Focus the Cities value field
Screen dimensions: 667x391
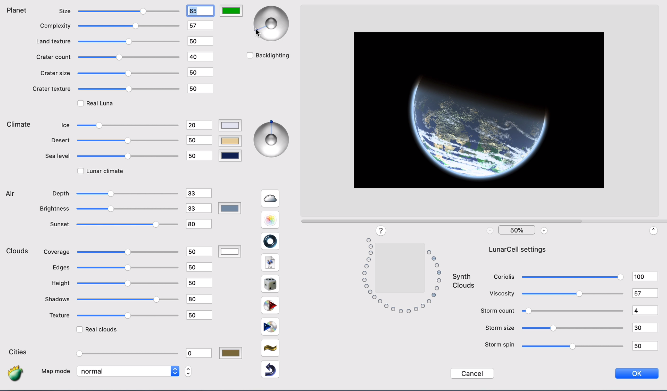click(199, 353)
